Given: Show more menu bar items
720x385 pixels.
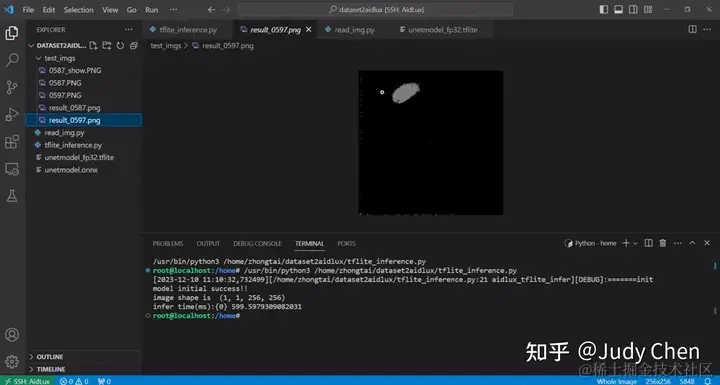Looking at the screenshot, I should click(x=173, y=10).
